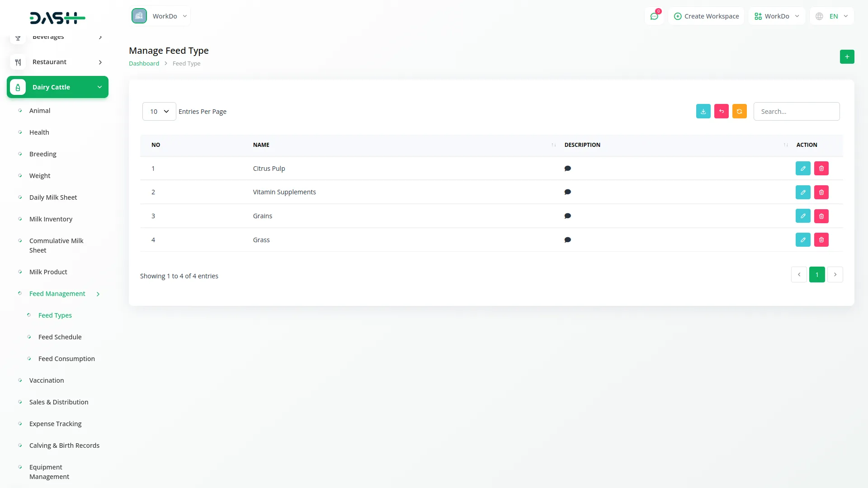Open the entries per page dropdown
This screenshot has height=488, width=868.
[159, 112]
